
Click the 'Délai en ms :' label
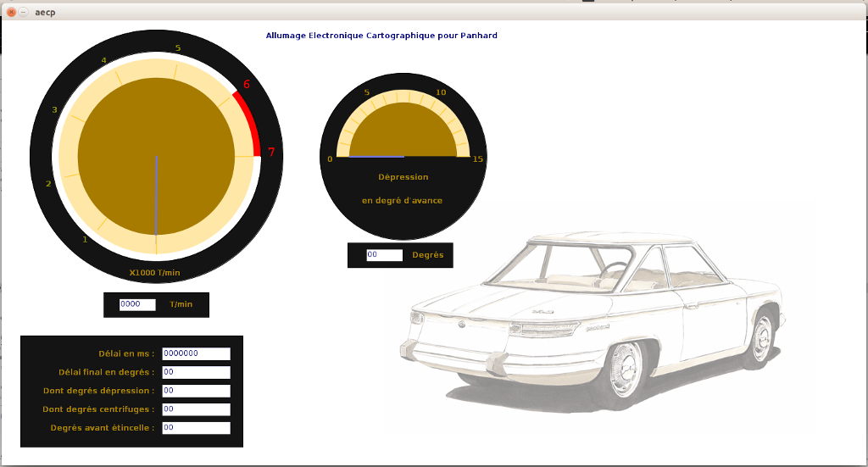tap(127, 353)
